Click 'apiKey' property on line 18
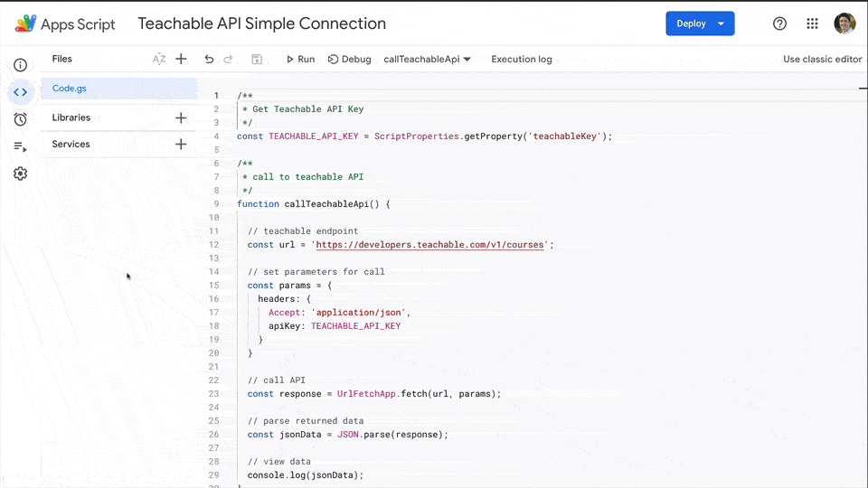 [x=285, y=326]
